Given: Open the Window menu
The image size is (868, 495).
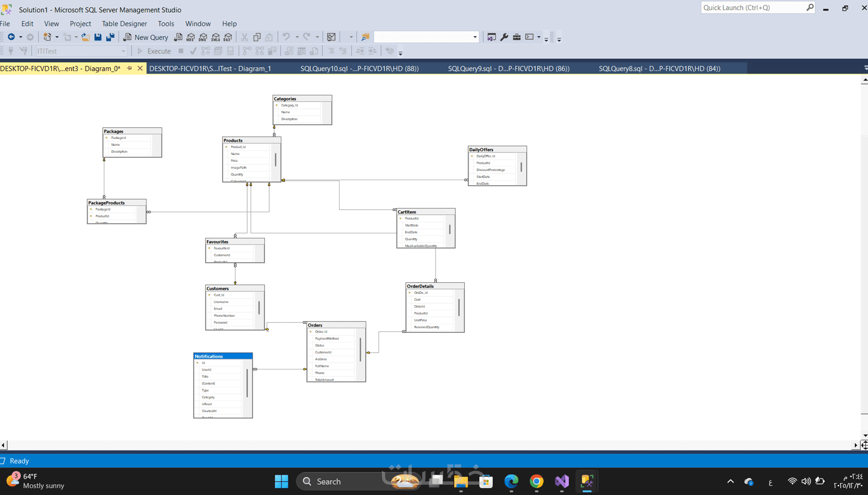Looking at the screenshot, I should pos(198,23).
